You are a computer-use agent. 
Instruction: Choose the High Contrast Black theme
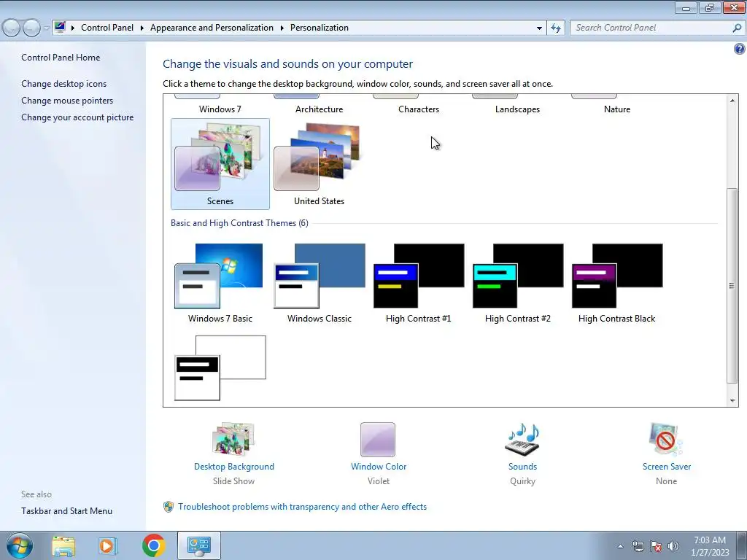617,284
